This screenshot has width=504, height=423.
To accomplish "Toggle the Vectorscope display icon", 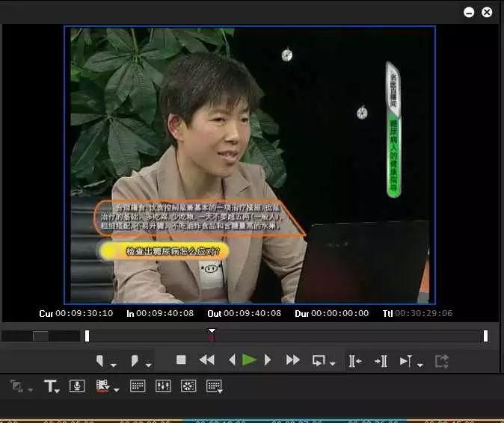I will click(188, 386).
